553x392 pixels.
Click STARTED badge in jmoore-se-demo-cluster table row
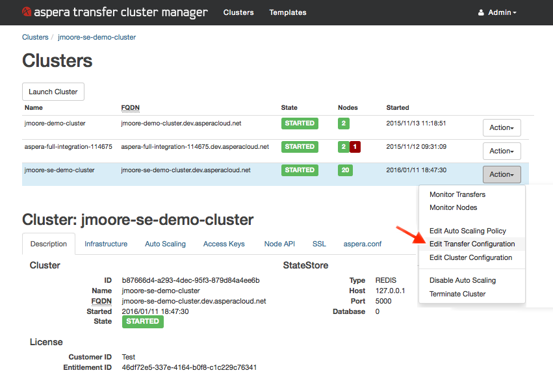point(300,170)
